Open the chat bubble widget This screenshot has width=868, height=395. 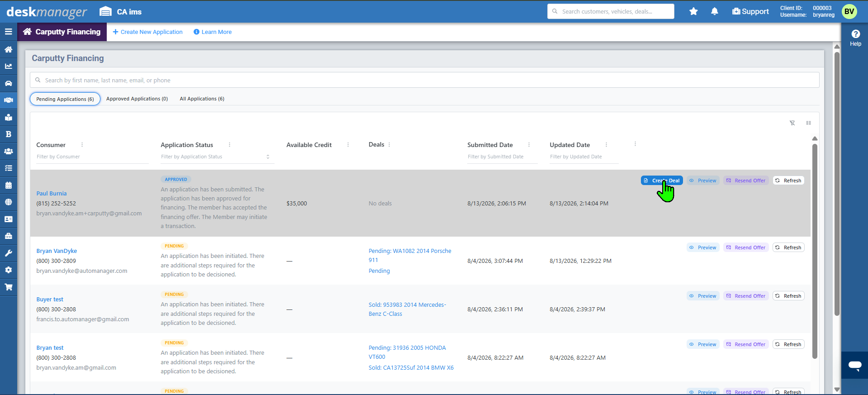(x=855, y=365)
